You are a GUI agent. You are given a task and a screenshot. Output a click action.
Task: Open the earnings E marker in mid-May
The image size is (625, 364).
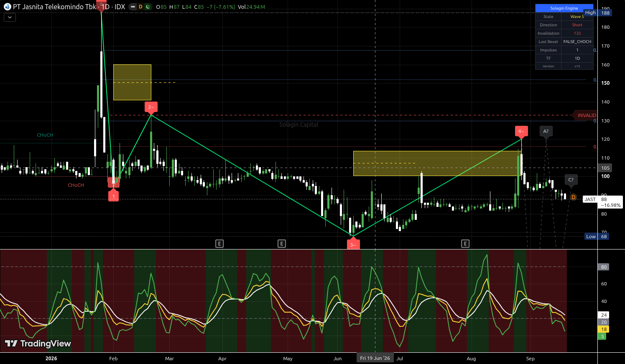pos(282,244)
